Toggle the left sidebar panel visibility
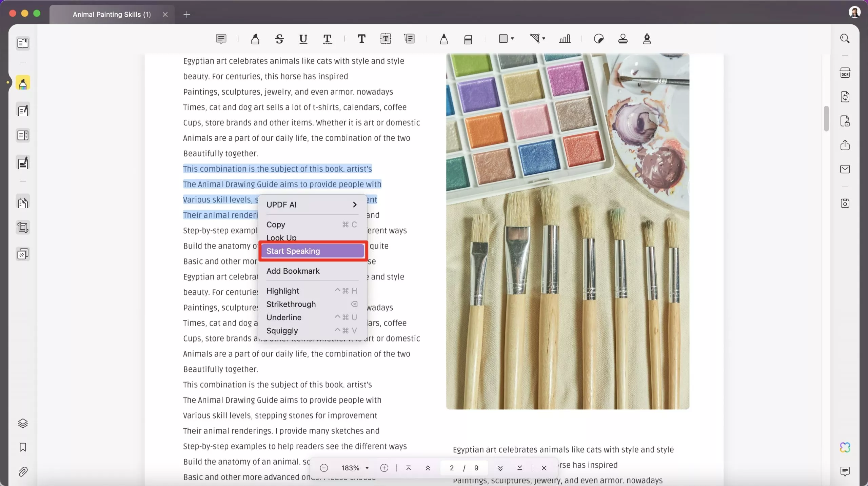Screen dimensions: 868x486 (23, 43)
